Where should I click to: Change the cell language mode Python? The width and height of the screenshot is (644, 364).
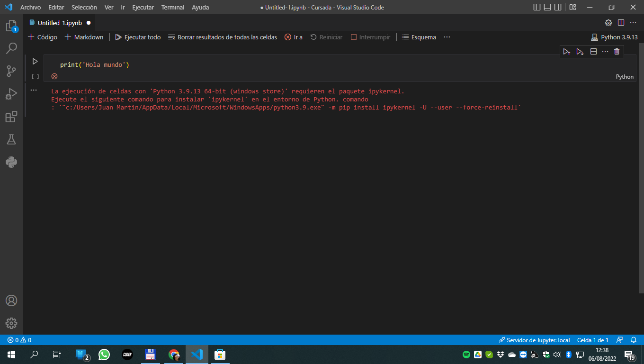point(625,77)
